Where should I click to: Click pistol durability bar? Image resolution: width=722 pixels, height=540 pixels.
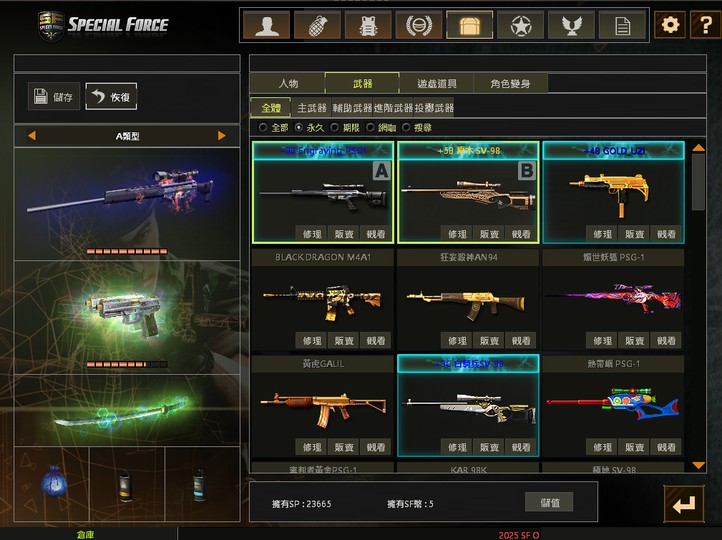tap(127, 365)
